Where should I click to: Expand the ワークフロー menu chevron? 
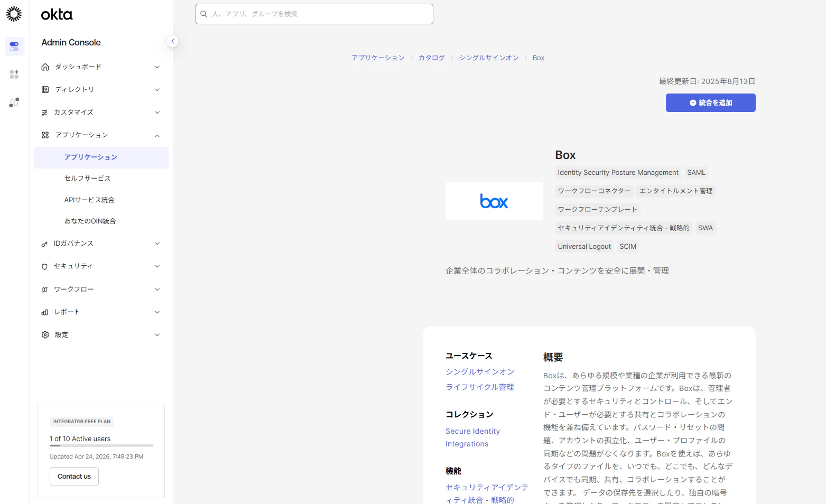[157, 290]
